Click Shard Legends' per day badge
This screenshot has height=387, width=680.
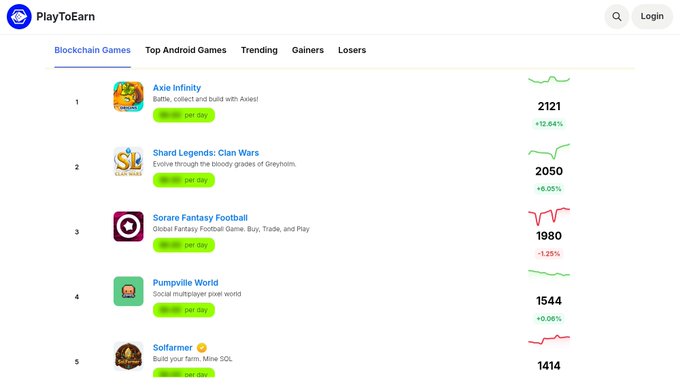point(184,180)
